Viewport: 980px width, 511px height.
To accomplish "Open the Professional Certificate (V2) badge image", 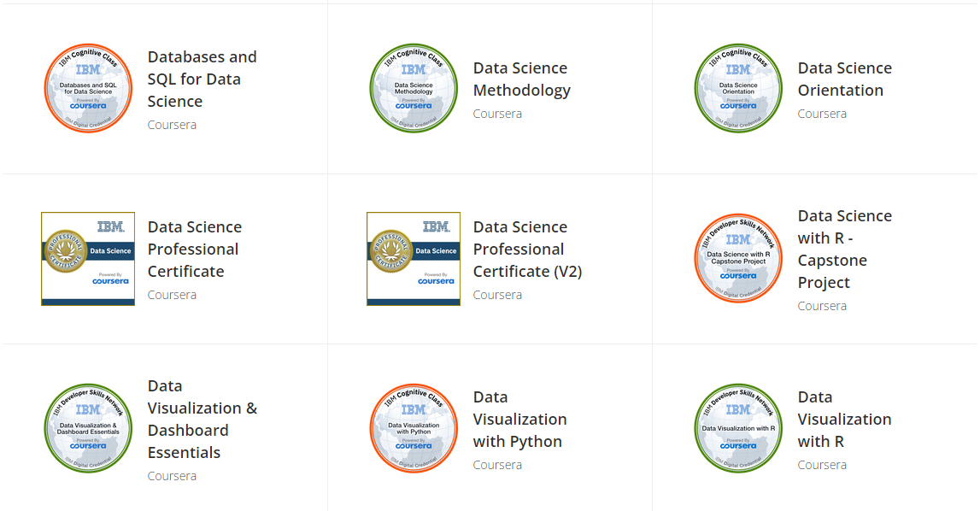I will [414, 258].
